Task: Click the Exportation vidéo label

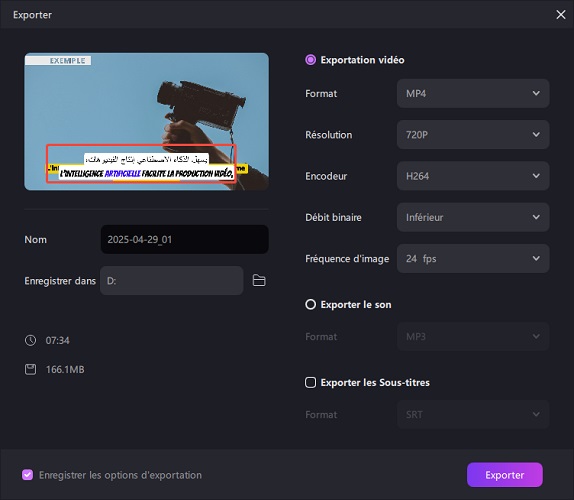Action: coord(362,60)
